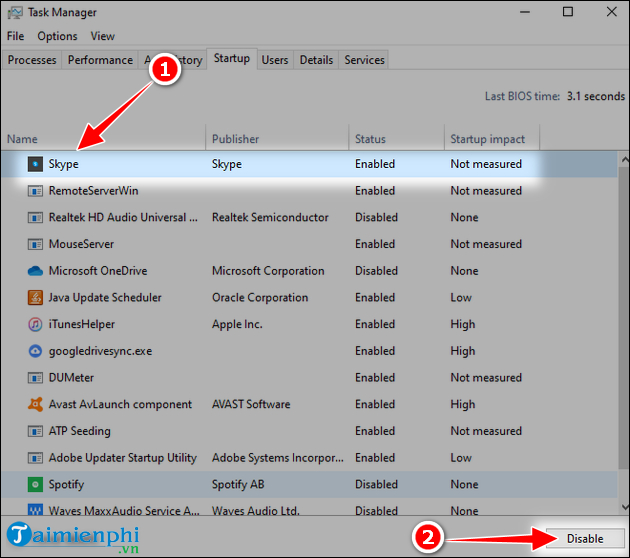Viewport: 630px width, 558px height.
Task: Click the Low impact in Java row
Action: tap(461, 298)
